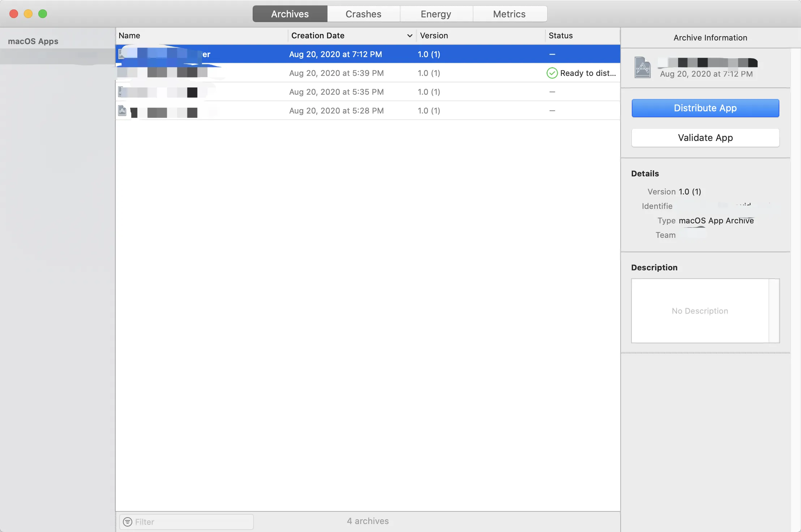
Task: Click the yellow minimize window button
Action: click(28, 14)
